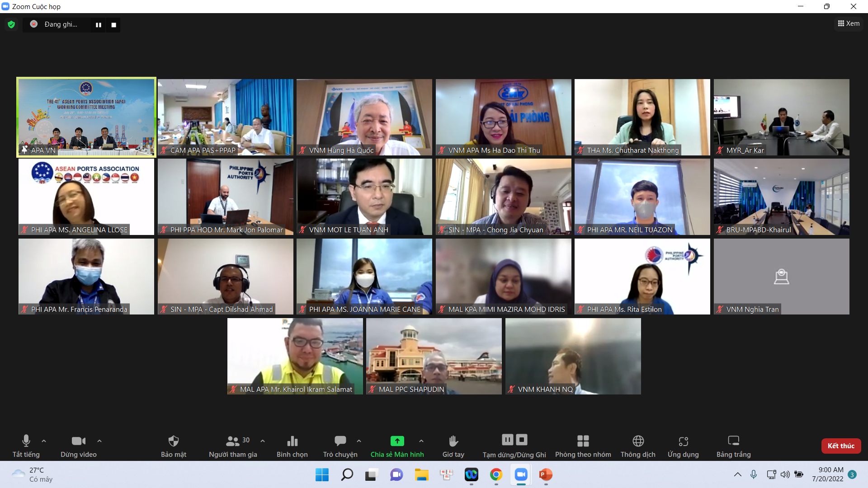
Task: Select BRU-MPABD-Khairul video tile
Action: click(x=782, y=197)
